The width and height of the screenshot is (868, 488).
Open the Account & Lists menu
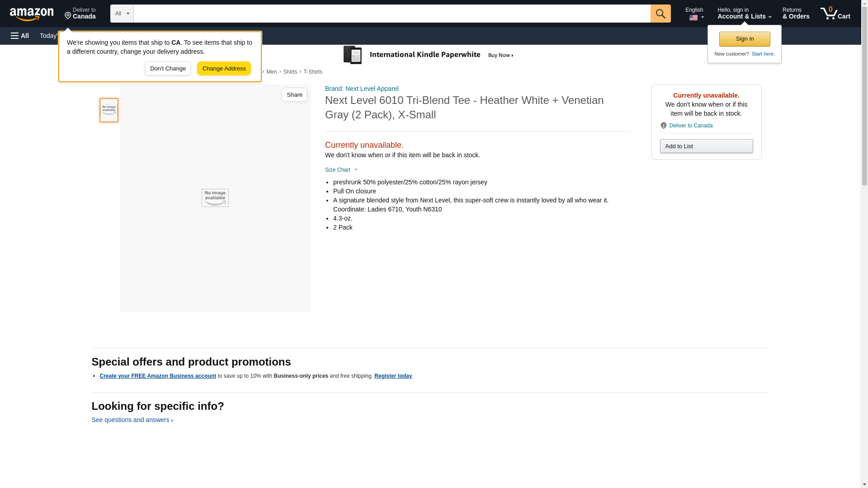744,14
